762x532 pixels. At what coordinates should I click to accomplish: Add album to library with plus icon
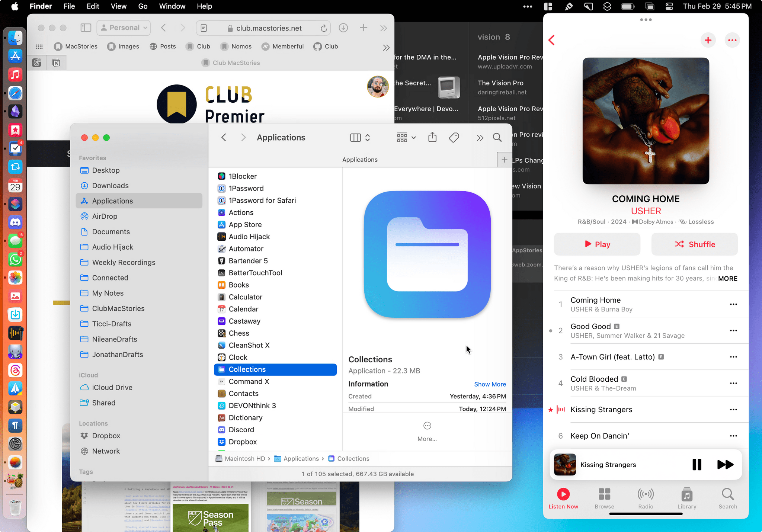coord(708,40)
